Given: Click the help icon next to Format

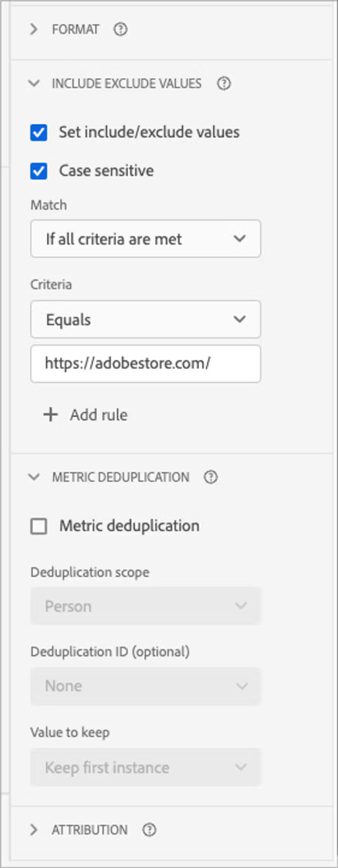Looking at the screenshot, I should [120, 29].
